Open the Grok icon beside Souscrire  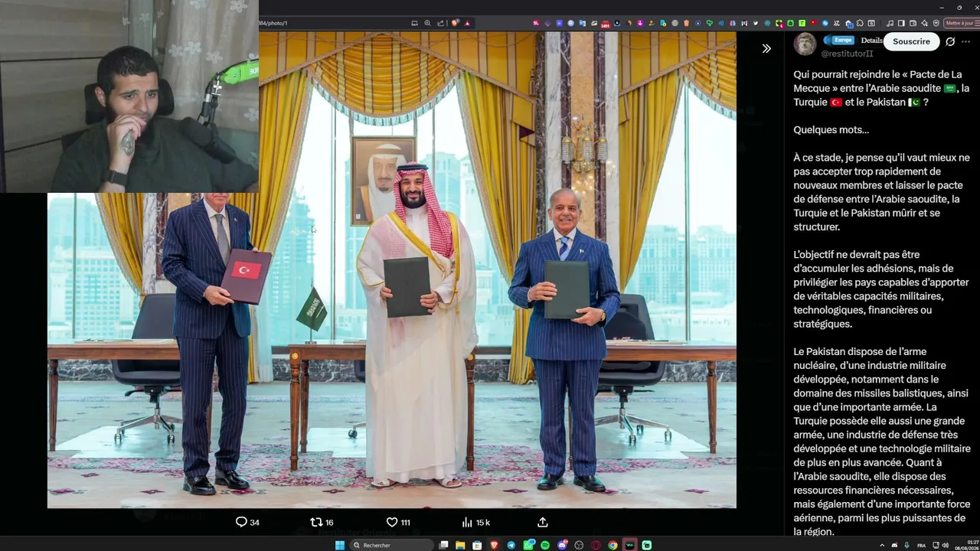950,41
